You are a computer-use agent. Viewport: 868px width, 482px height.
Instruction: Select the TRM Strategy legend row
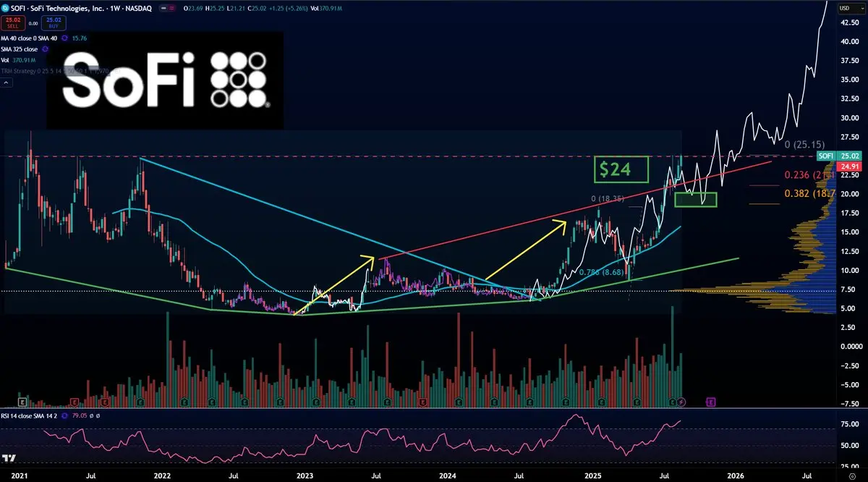(x=60, y=71)
